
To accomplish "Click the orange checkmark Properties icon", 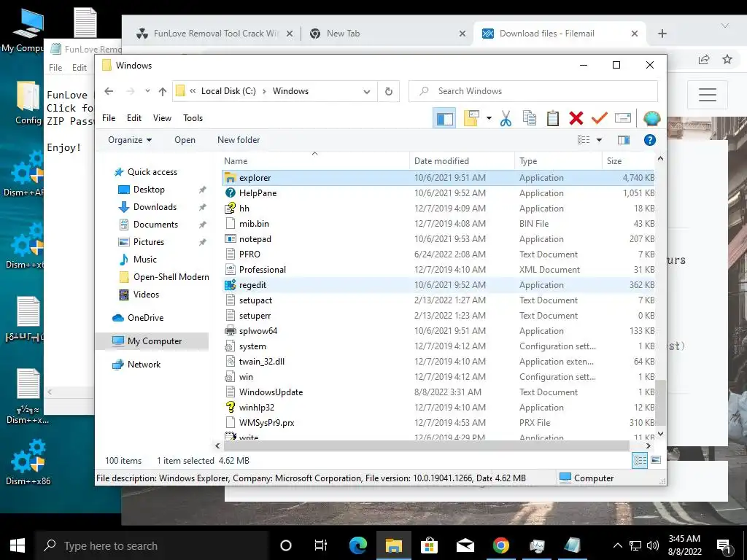I will 600,117.
